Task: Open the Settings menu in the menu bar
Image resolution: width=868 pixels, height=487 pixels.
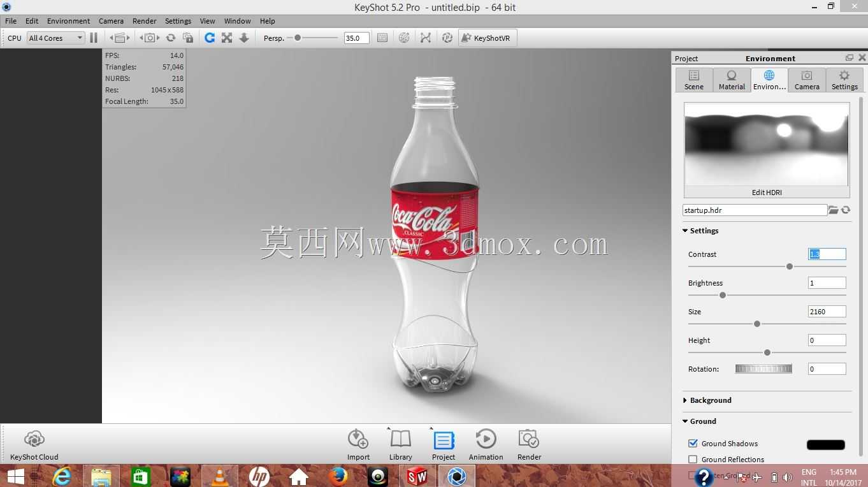Action: tap(178, 21)
